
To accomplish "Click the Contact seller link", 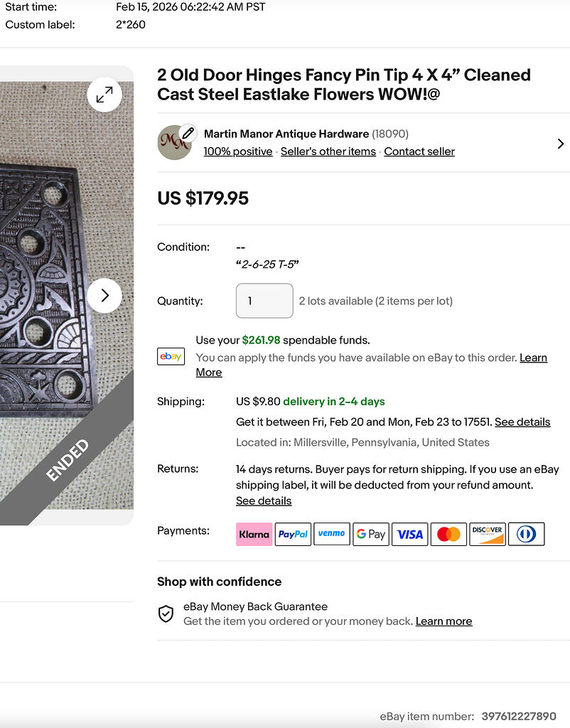I will 419,151.
